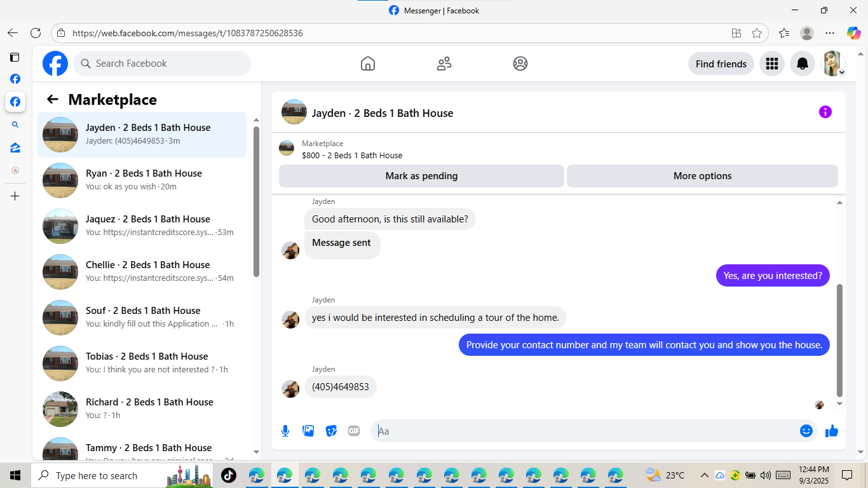The height and width of the screenshot is (488, 868).
Task: Open More options for the listing
Action: (702, 176)
